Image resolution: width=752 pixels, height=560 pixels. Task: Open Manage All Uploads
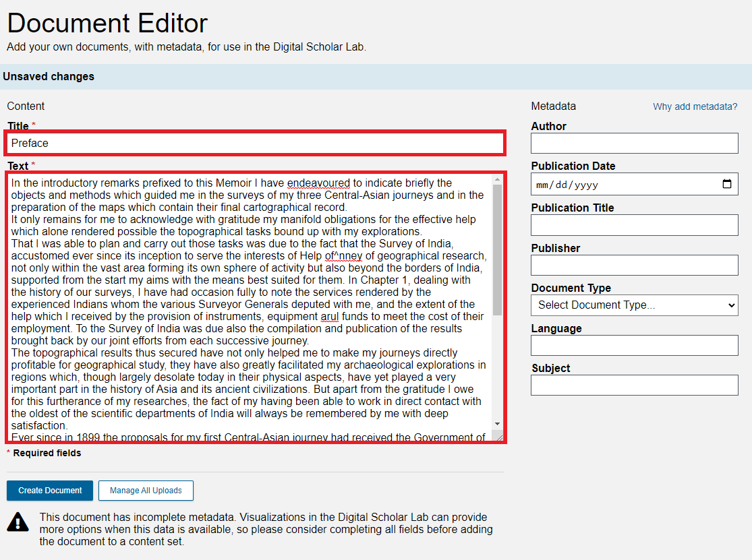point(146,491)
